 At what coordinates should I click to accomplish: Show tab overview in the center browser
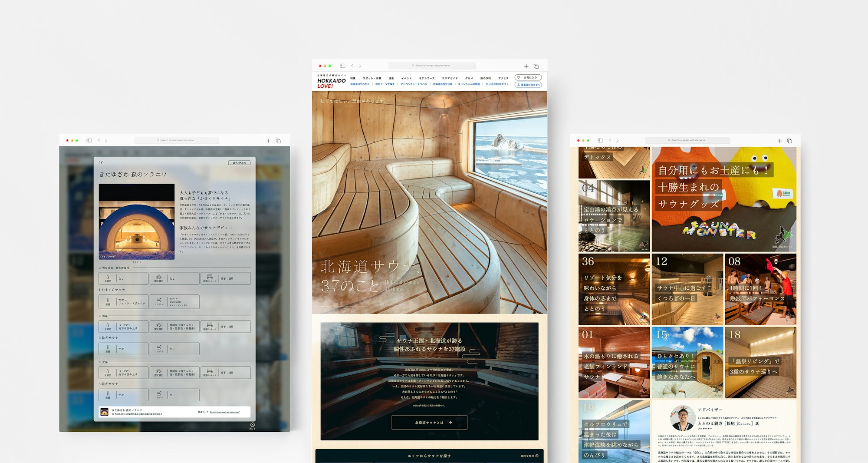click(536, 66)
